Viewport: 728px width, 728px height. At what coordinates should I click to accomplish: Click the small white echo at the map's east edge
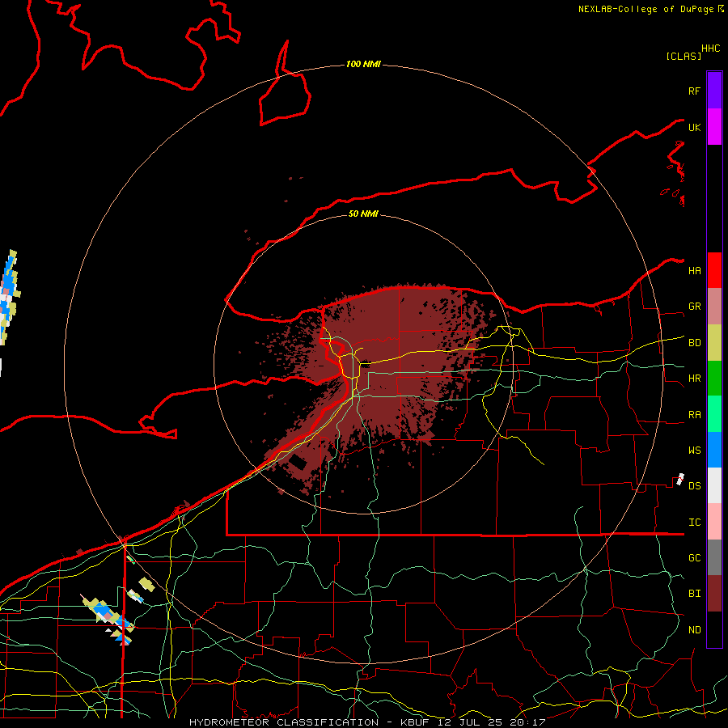(x=680, y=479)
